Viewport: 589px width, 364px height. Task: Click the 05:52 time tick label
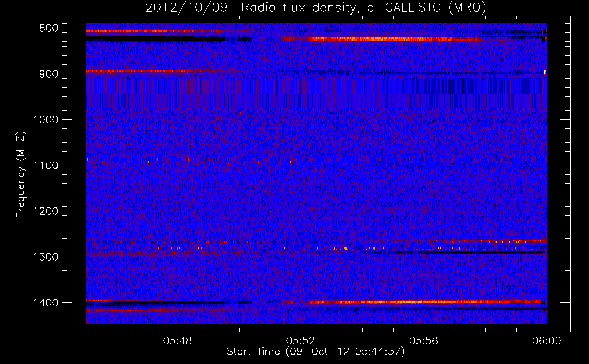tap(301, 341)
